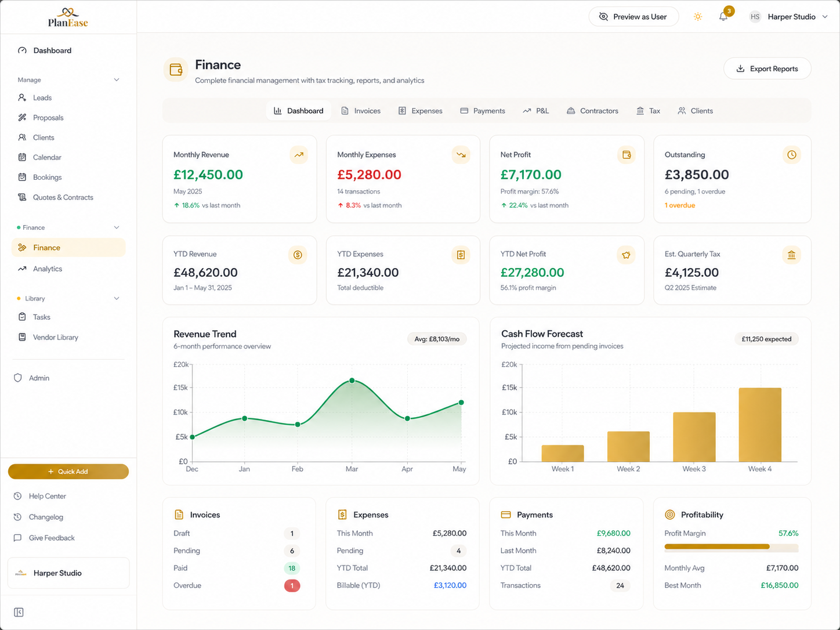The width and height of the screenshot is (840, 630).
Task: Click the Best Month £16,850.00 value
Action: [x=780, y=585]
